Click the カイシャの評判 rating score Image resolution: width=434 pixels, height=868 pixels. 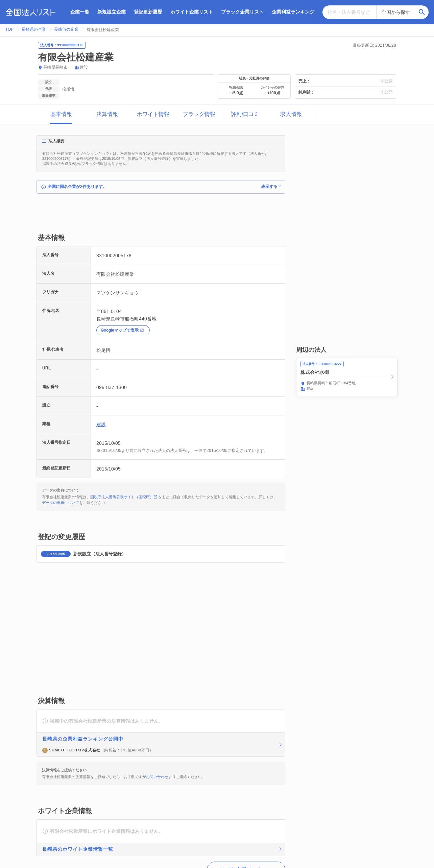272,93
